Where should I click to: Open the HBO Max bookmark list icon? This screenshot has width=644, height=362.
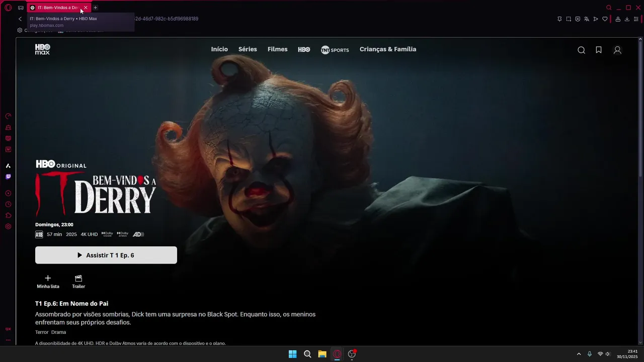click(599, 50)
